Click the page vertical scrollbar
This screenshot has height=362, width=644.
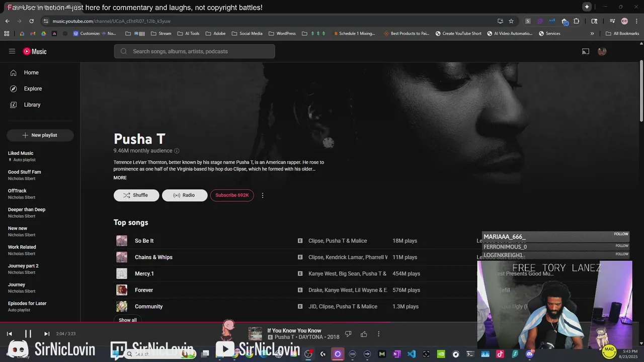[x=641, y=90]
